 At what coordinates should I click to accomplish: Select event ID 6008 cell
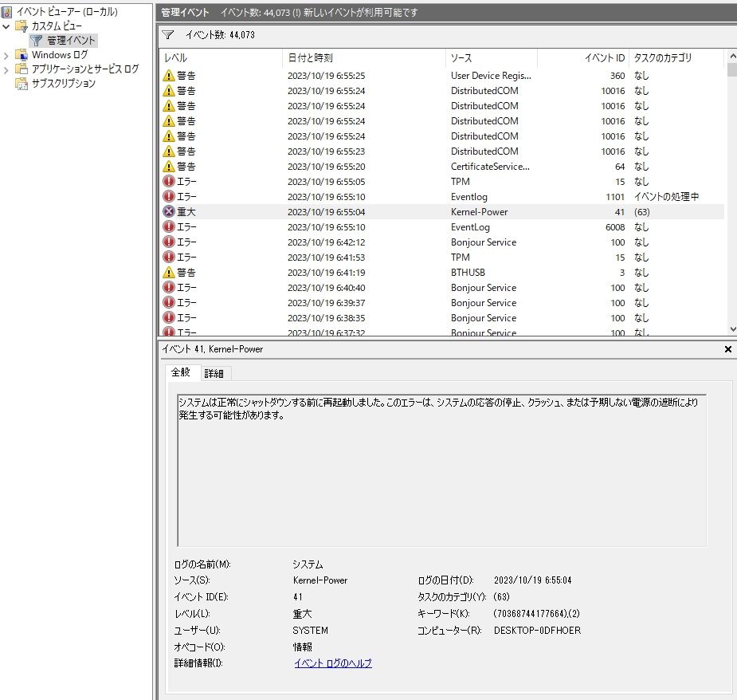615,227
